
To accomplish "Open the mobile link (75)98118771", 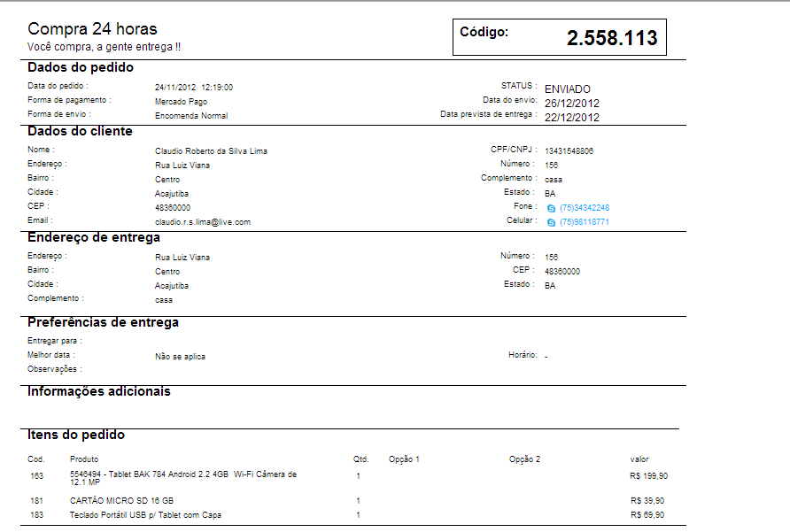I will coord(585,221).
